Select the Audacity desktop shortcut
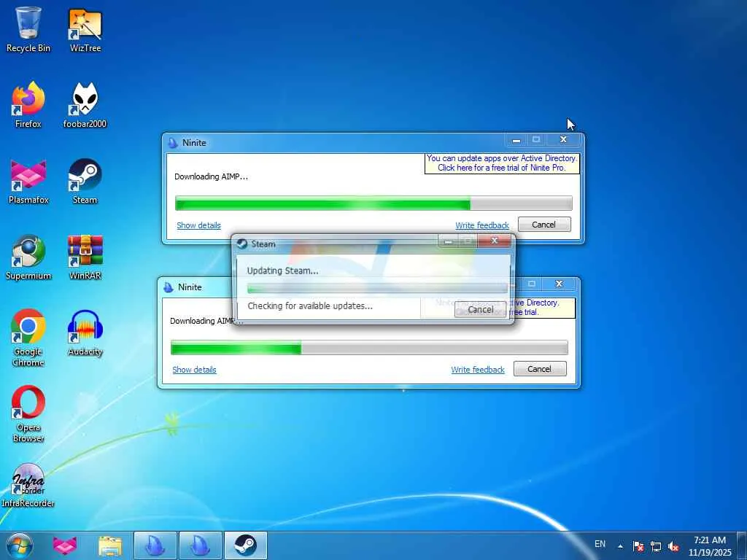The image size is (747, 560). point(85,332)
